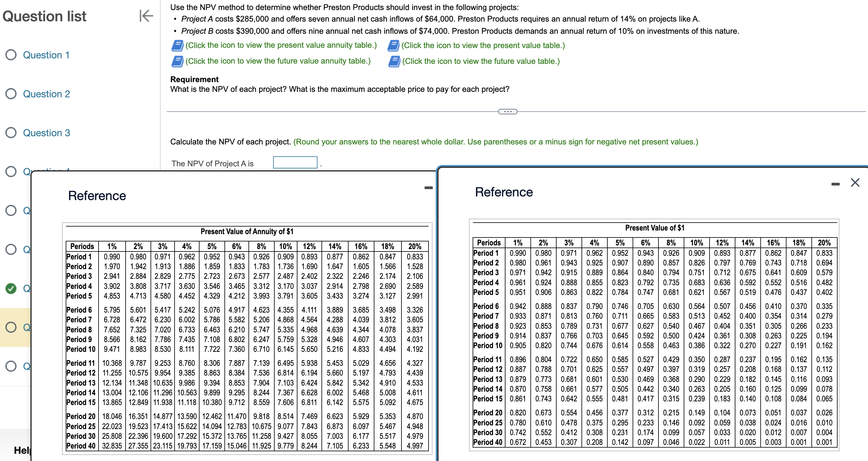Select the highlighted question in the list
Viewport: 868px width, 461px height.
11,327
